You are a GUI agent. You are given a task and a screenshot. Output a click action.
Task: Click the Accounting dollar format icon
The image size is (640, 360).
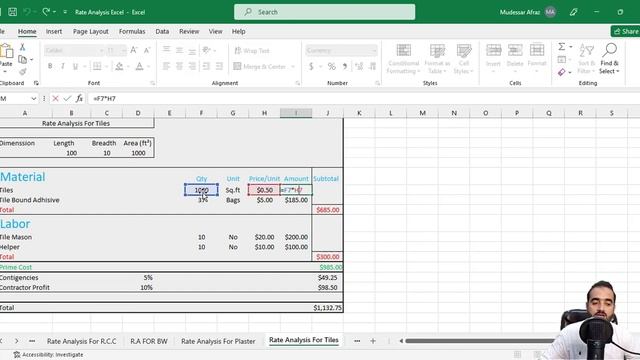311,66
